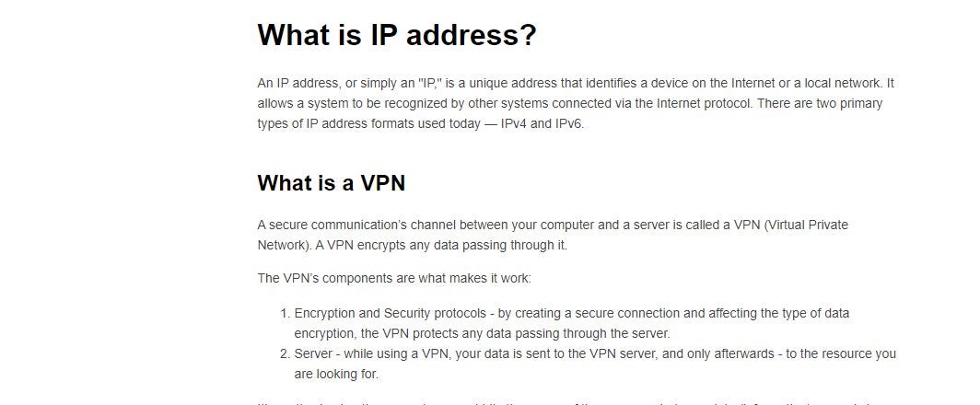Click the list number "1."

(284, 313)
